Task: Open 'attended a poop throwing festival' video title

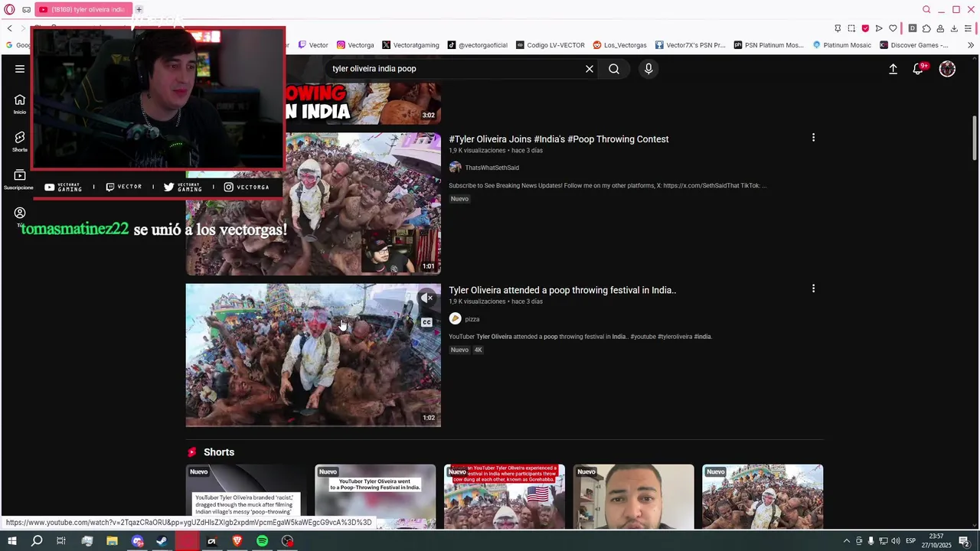Action: (563, 290)
